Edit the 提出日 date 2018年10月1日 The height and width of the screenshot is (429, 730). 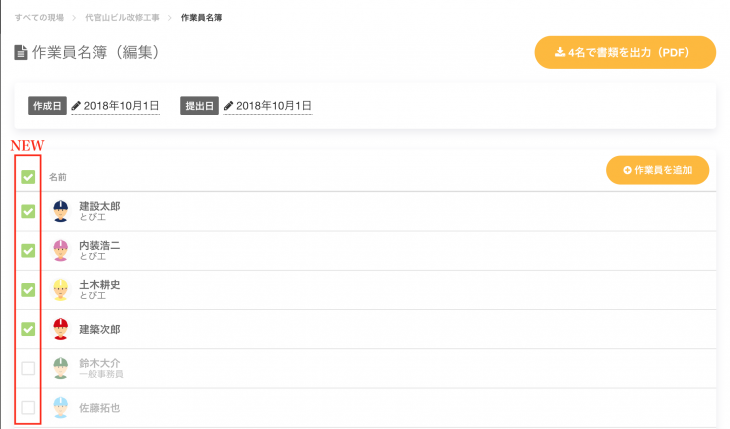(273, 106)
